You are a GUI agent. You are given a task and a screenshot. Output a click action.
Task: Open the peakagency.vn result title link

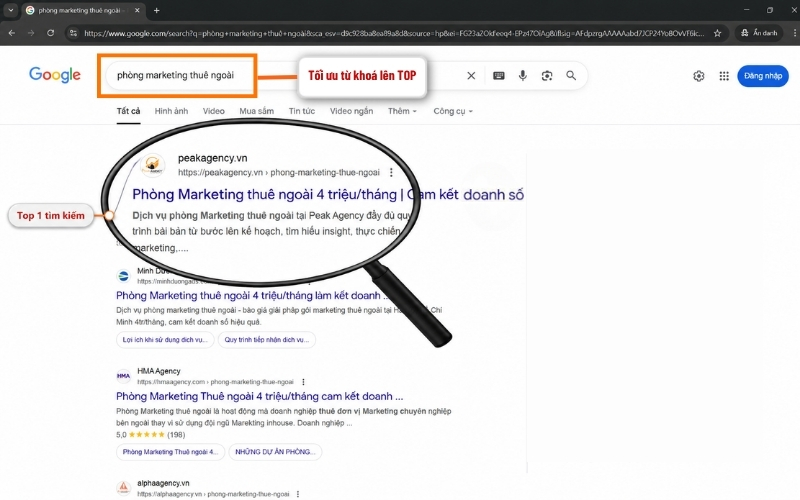pos(328,194)
